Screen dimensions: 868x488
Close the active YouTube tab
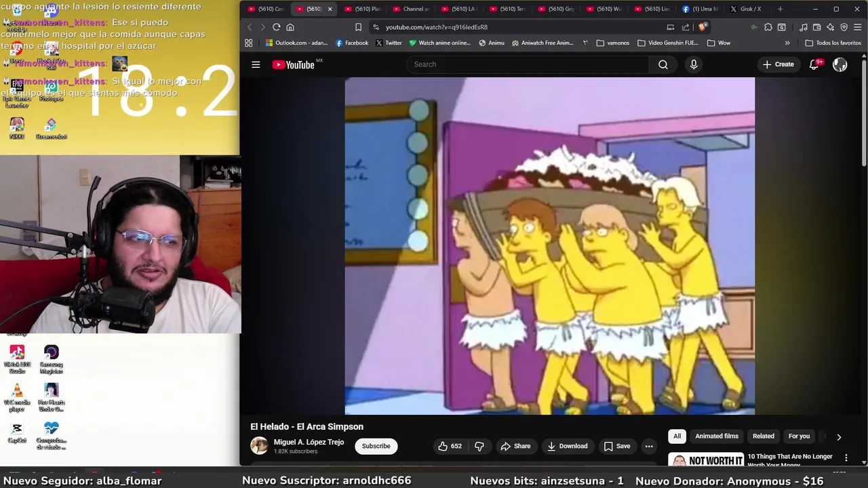click(x=330, y=9)
